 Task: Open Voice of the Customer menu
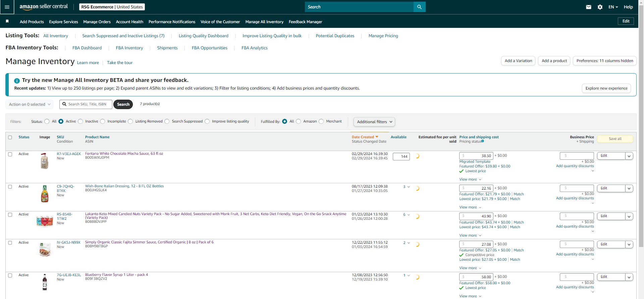[220, 22]
